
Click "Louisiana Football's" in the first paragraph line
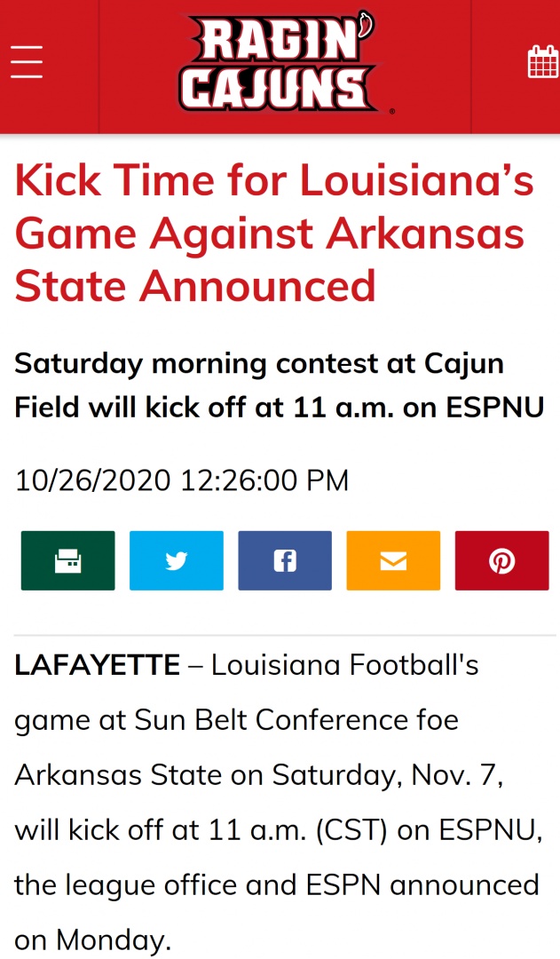345,665
